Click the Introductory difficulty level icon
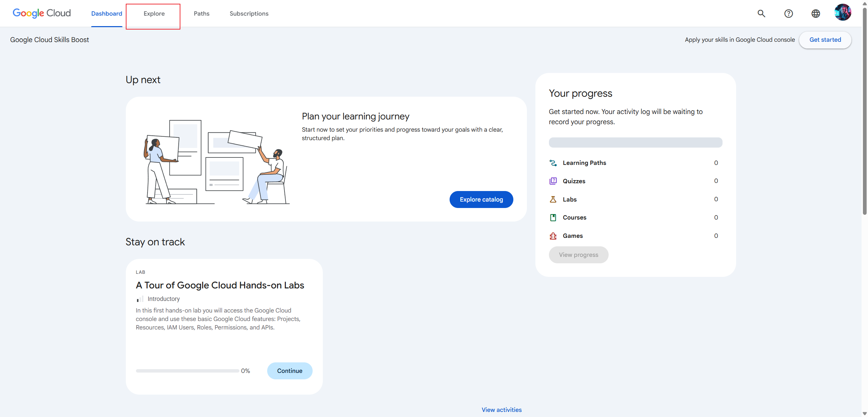 tap(140, 299)
